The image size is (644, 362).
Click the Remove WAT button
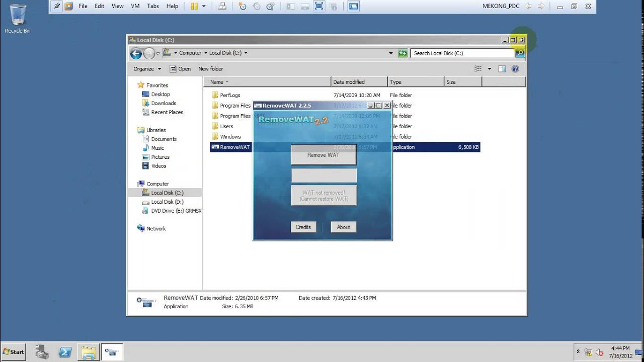[324, 155]
